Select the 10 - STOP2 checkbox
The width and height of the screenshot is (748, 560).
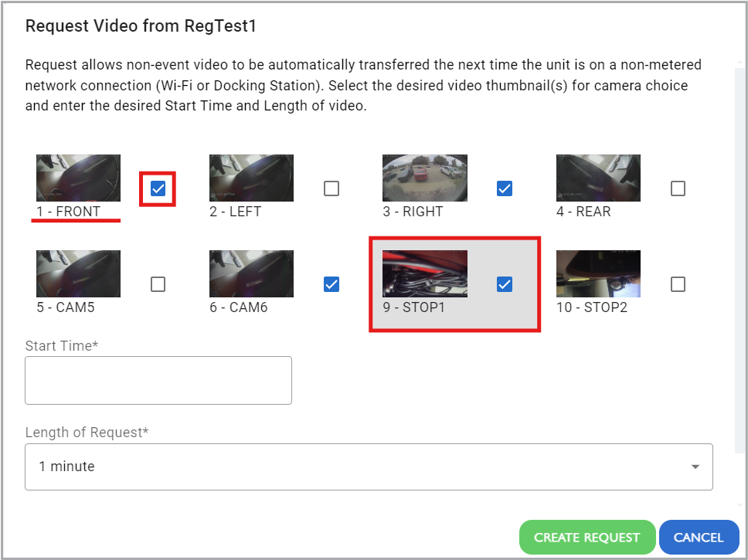coord(678,284)
